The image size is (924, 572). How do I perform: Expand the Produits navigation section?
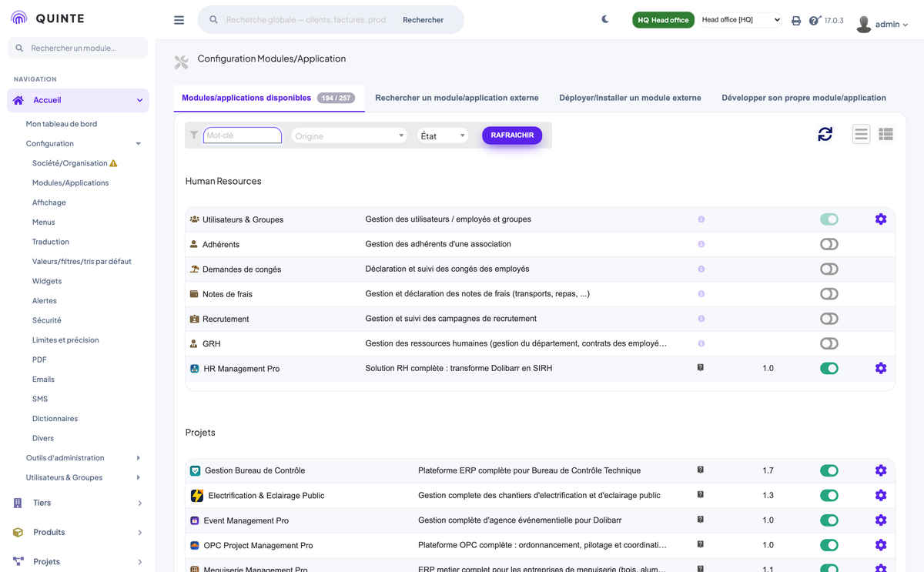(x=139, y=533)
